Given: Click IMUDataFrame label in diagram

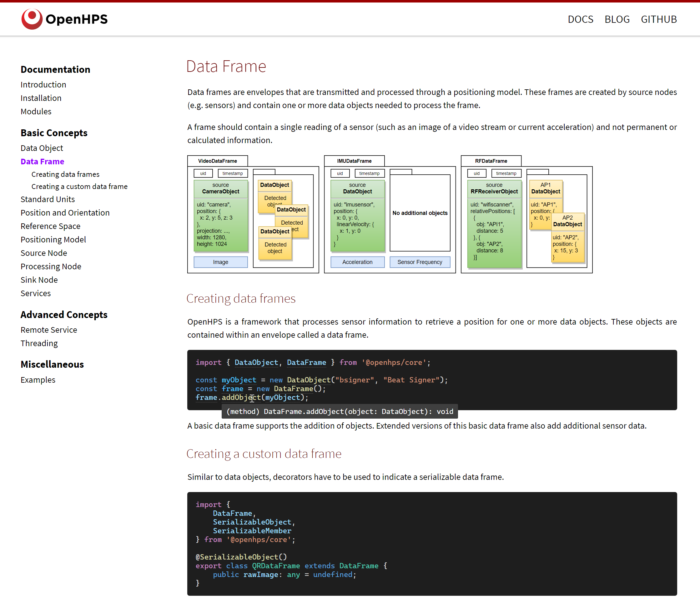Looking at the screenshot, I should click(354, 161).
